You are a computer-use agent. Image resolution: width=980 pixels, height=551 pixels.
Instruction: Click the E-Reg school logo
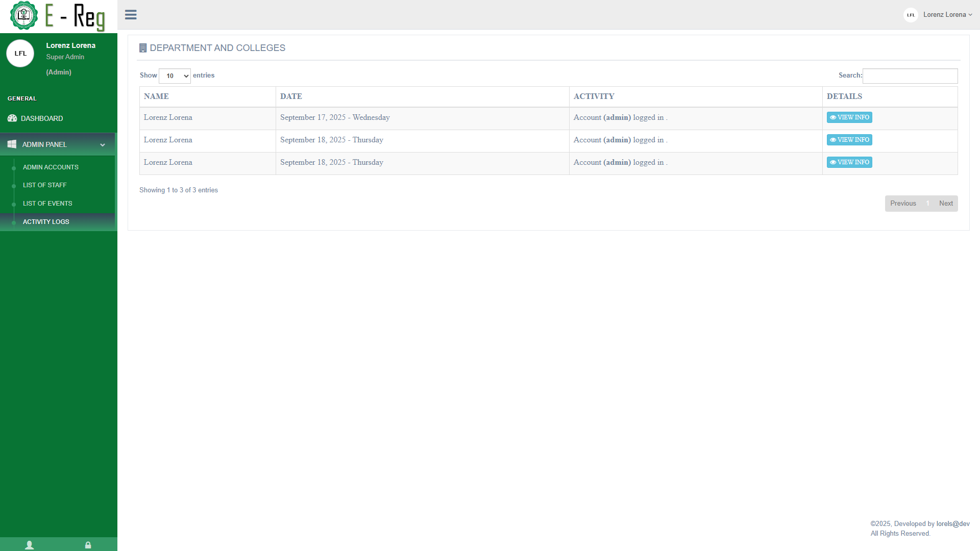click(x=23, y=15)
